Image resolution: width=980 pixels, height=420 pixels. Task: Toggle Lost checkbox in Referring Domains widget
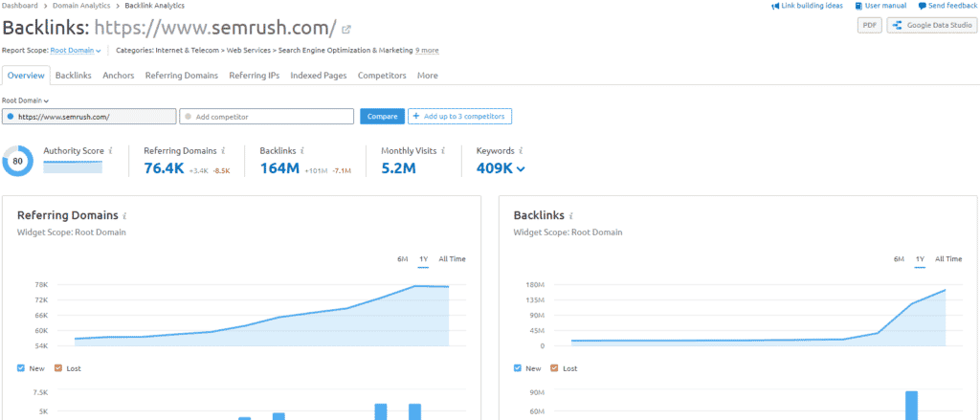58,368
